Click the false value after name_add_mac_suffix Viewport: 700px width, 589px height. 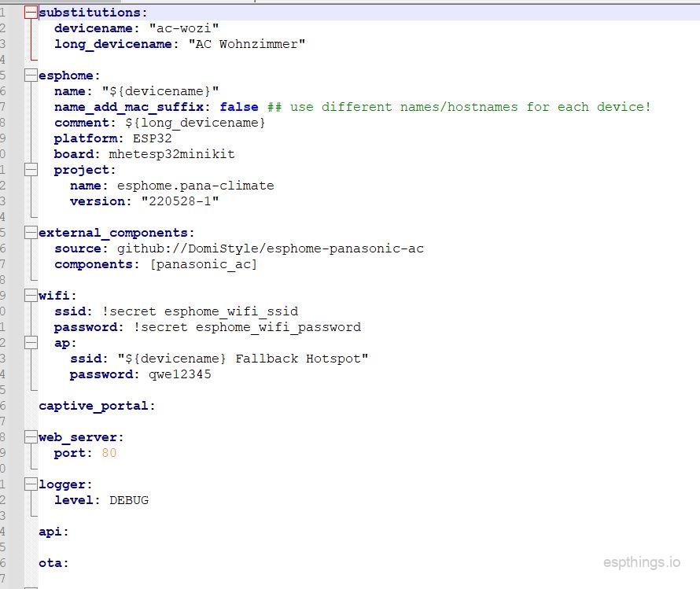239,107
